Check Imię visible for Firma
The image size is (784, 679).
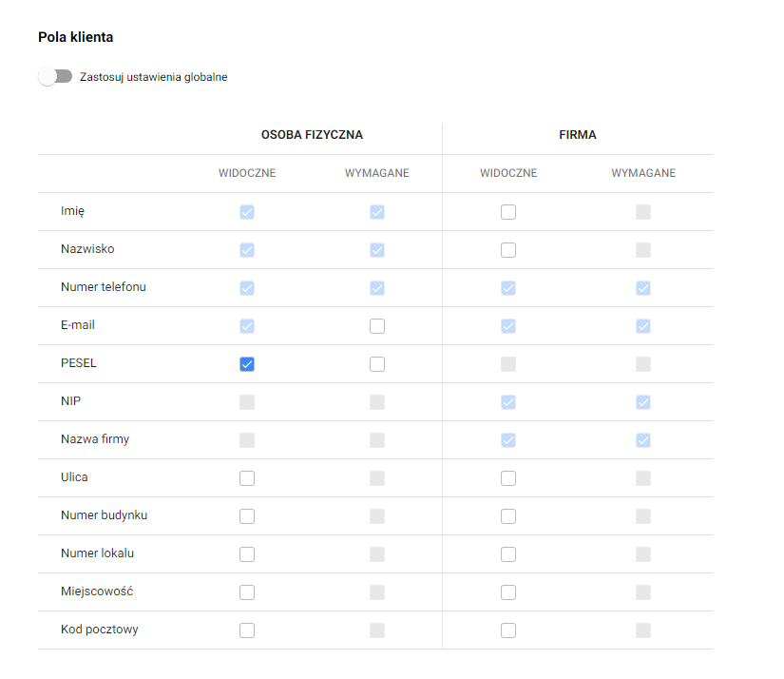(508, 211)
